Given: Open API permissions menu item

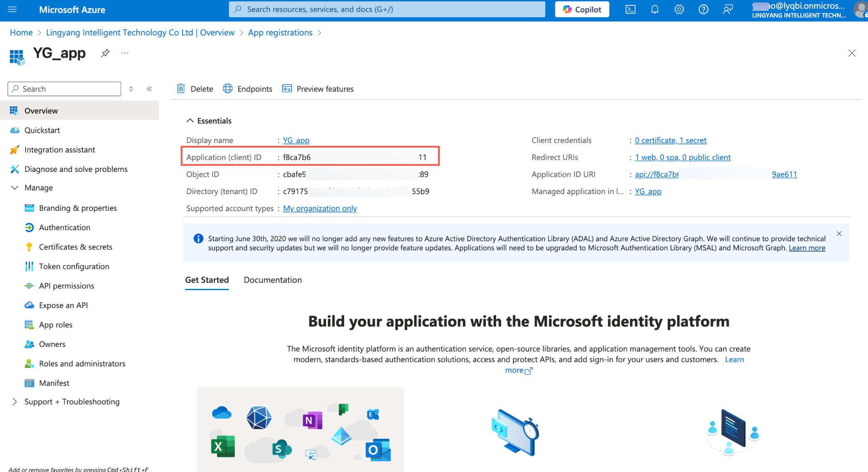Looking at the screenshot, I should pos(66,286).
